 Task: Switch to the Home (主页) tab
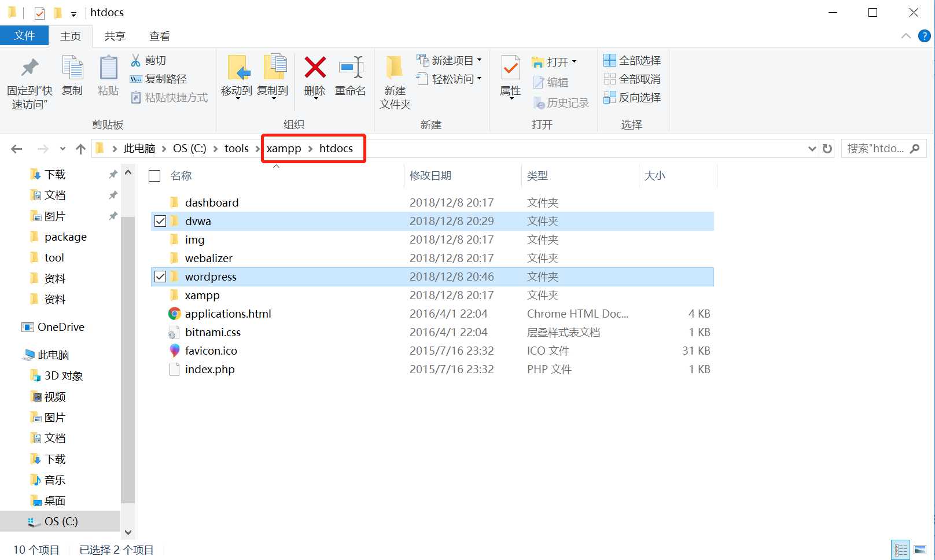(x=71, y=36)
